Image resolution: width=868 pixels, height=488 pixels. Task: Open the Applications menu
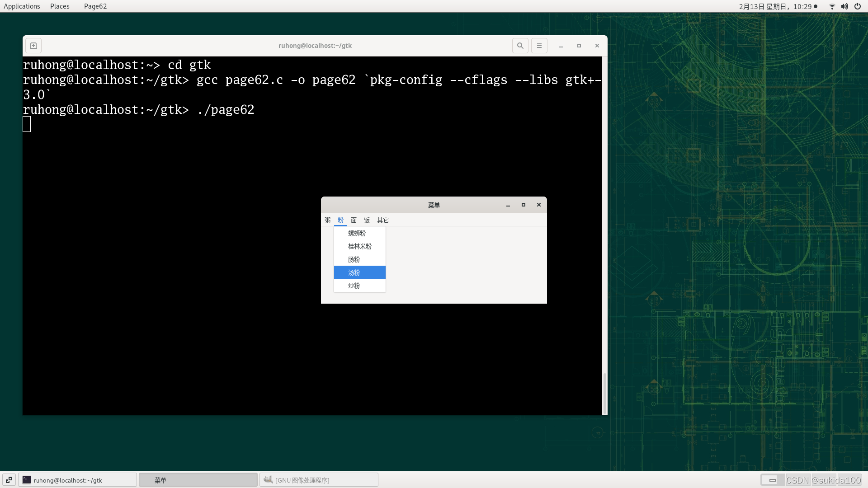(x=22, y=6)
